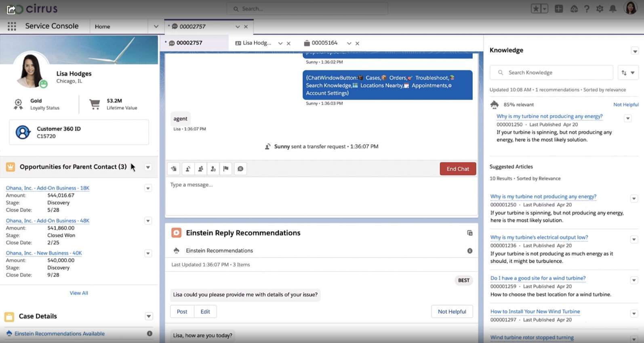Click the Einstein Recommendations info icon
This screenshot has width=644, height=343.
(x=470, y=251)
